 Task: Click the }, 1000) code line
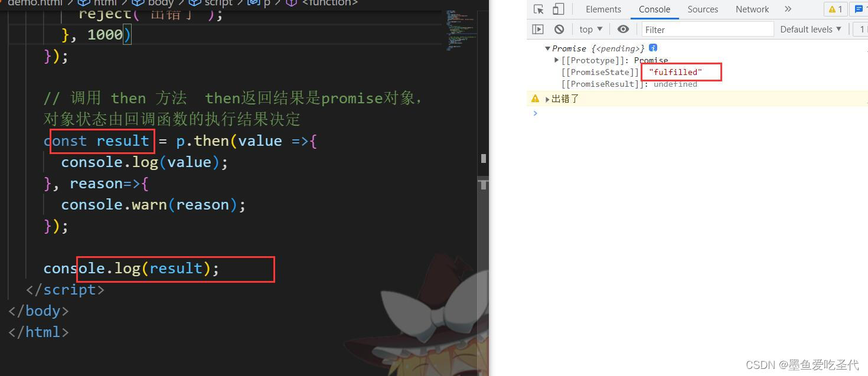pos(96,35)
